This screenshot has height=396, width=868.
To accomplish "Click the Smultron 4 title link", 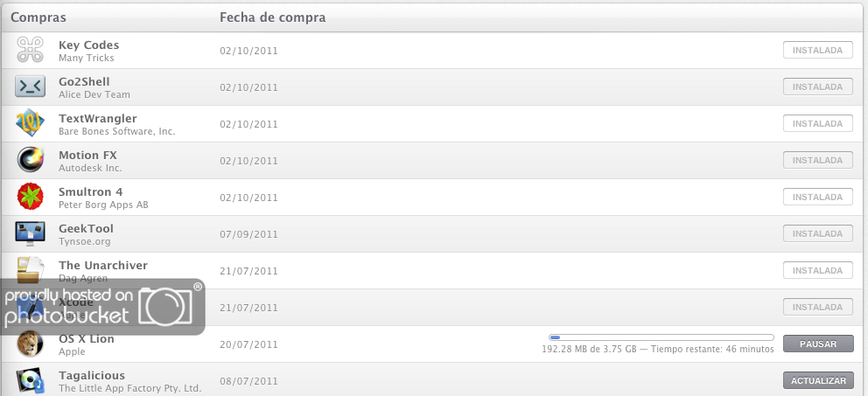I will [x=90, y=192].
